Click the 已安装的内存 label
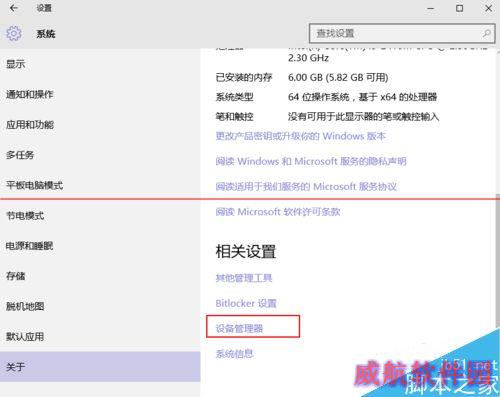500x397 pixels. tap(244, 77)
